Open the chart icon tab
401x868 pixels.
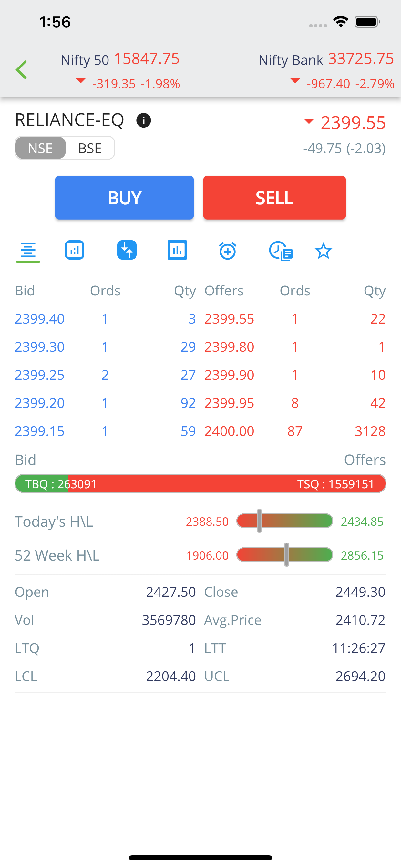(x=75, y=250)
